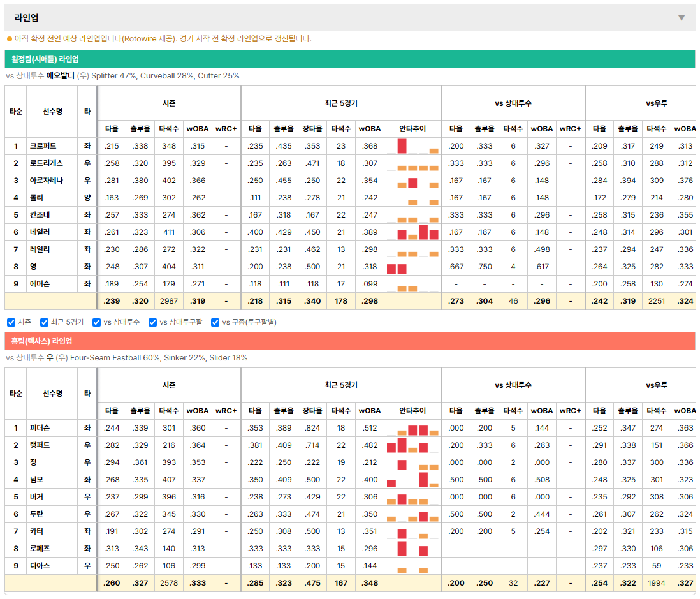Select player name 로드리게스 in Seattle lineup
Image resolution: width=700 pixels, height=599 pixels.
coord(47,163)
